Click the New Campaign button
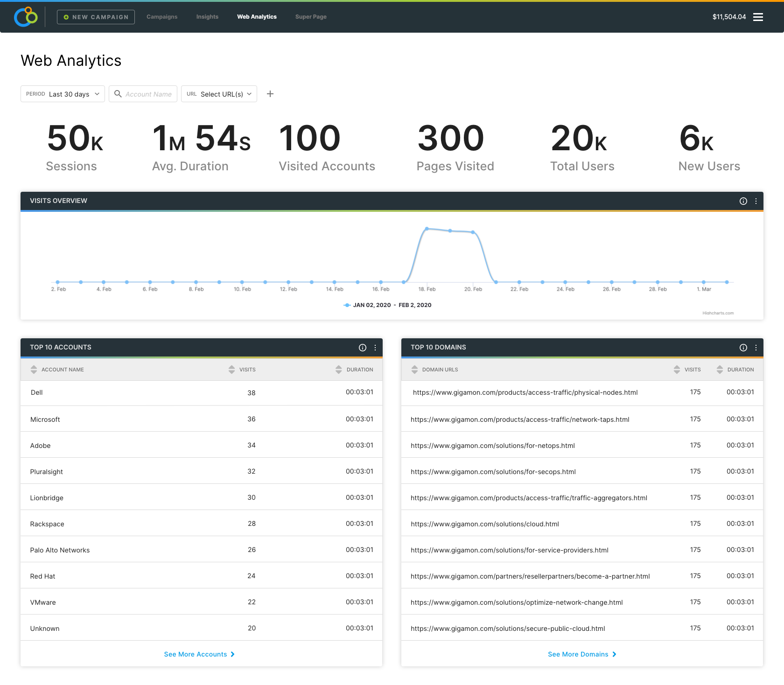Image resolution: width=784 pixels, height=685 pixels. 96,17
